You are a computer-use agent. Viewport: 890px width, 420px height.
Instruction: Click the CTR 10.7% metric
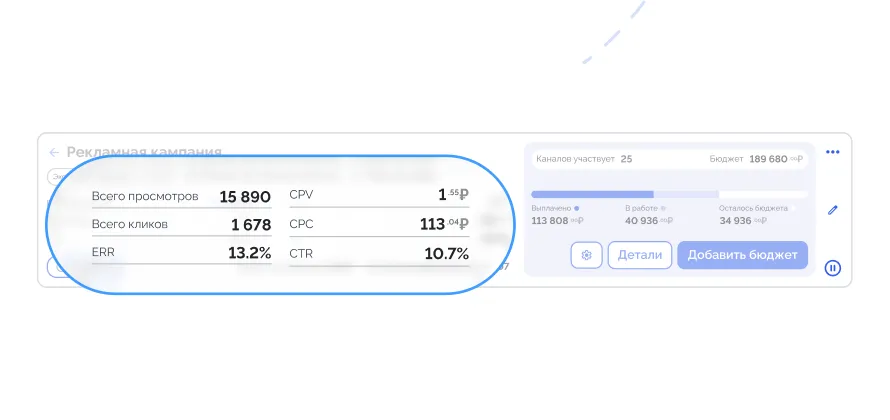[379, 254]
